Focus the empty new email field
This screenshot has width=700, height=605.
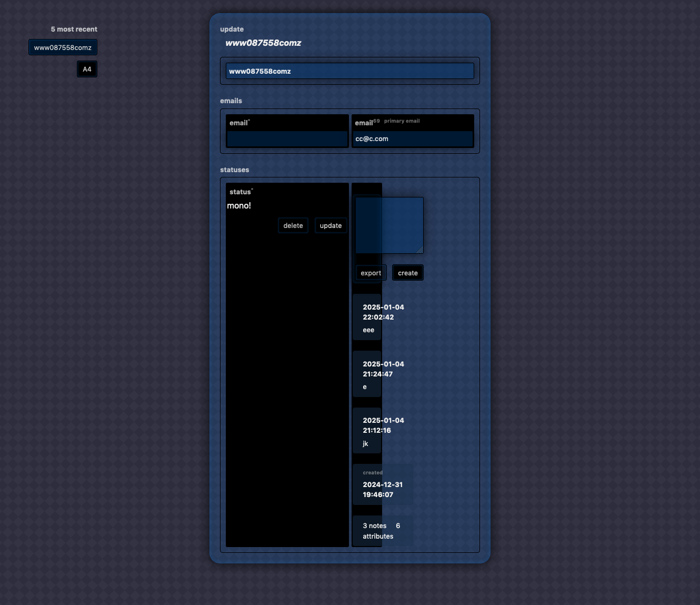tap(287, 139)
